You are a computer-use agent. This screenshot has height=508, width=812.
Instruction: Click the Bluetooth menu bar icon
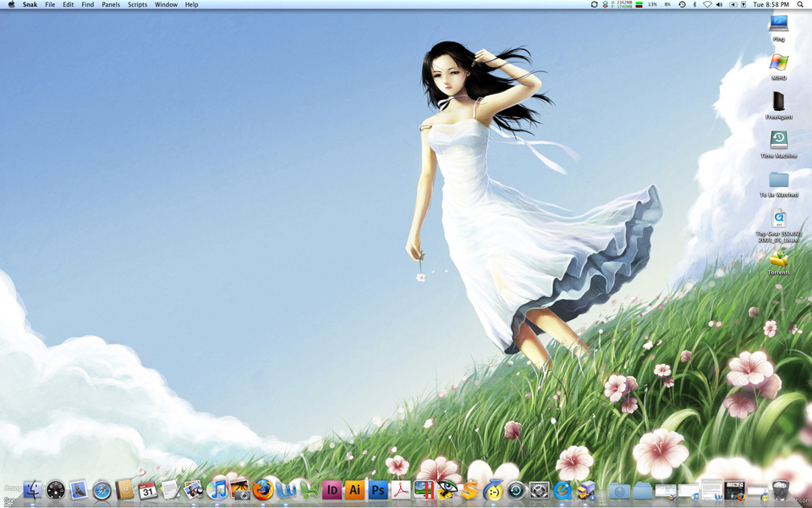pyautogui.click(x=694, y=5)
